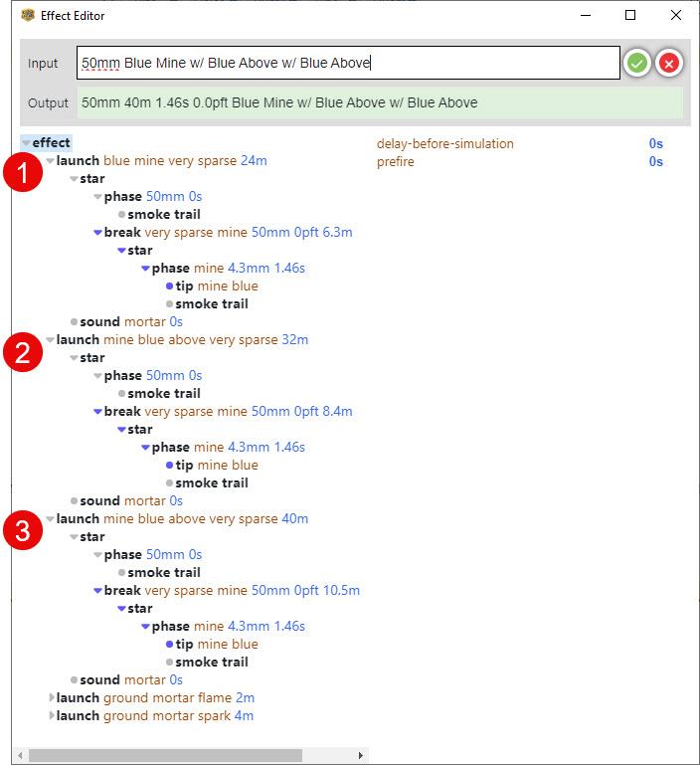Collapse break very sparse mine 6.3m node

[97, 233]
